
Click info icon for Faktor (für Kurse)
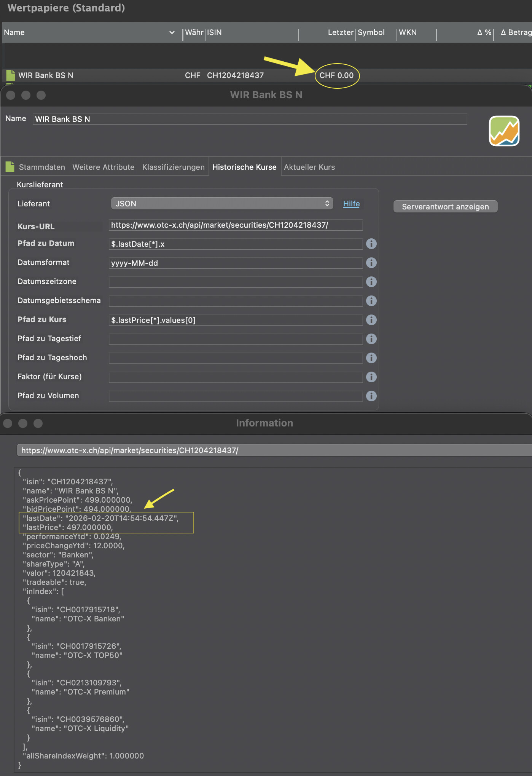(371, 377)
